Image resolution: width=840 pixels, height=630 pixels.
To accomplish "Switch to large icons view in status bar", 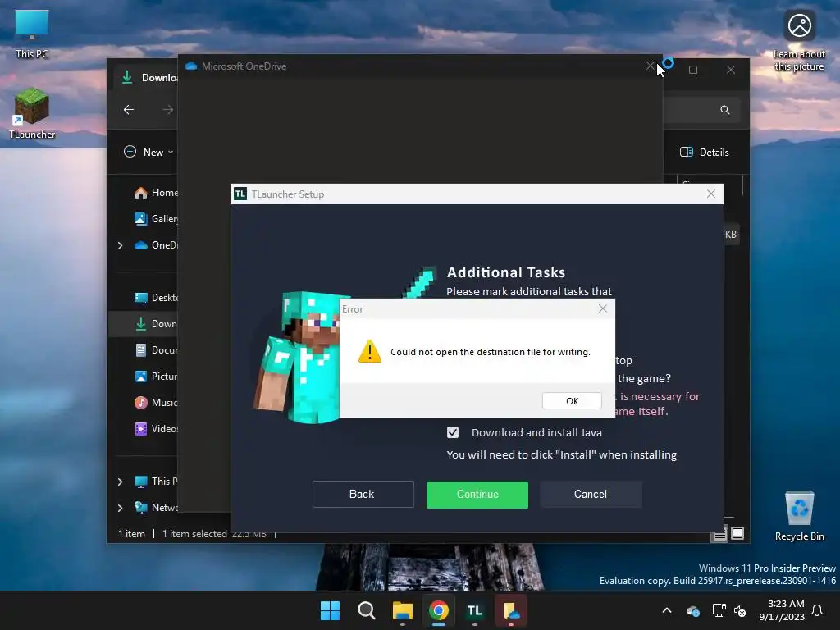I will point(737,533).
